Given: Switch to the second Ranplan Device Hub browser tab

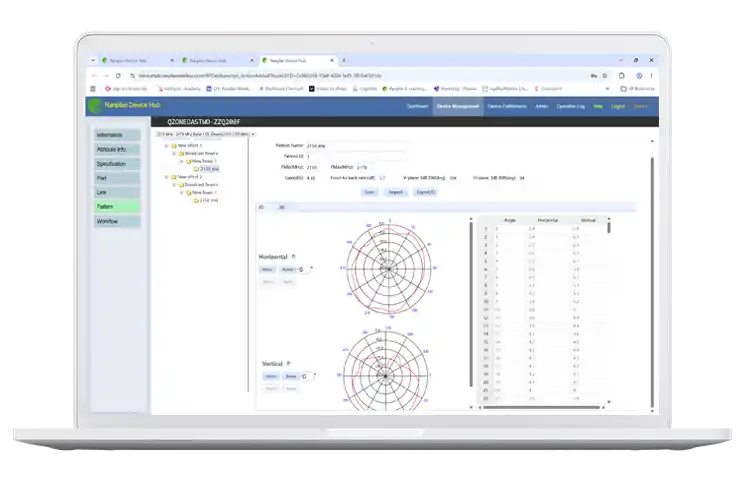Looking at the screenshot, I should [217, 60].
